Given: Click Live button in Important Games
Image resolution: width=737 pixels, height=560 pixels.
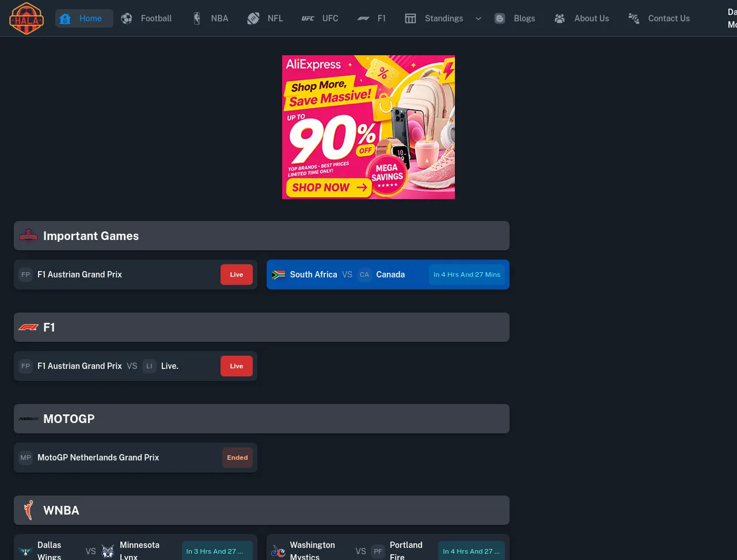Looking at the screenshot, I should point(237,275).
